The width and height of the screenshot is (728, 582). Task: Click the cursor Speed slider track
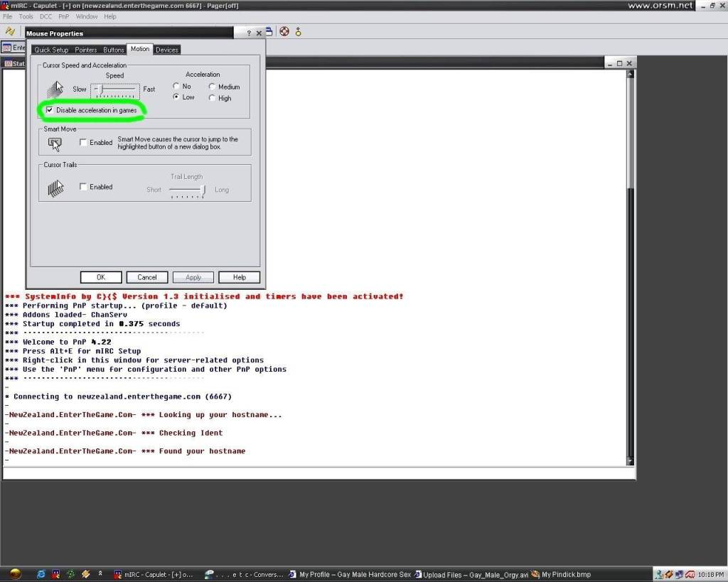115,90
